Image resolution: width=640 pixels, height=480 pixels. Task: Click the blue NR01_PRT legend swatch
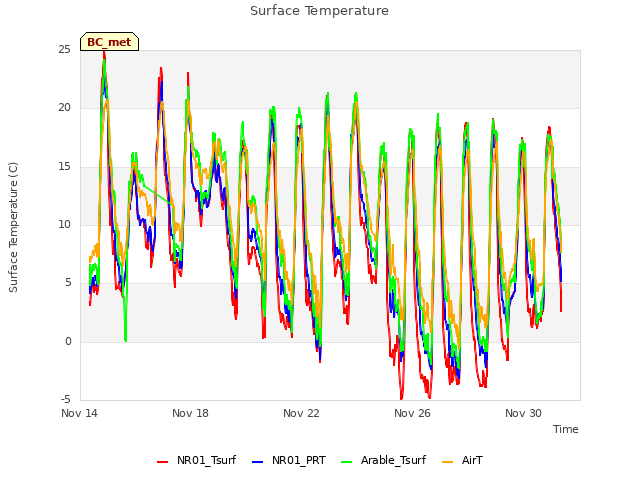pos(258,462)
